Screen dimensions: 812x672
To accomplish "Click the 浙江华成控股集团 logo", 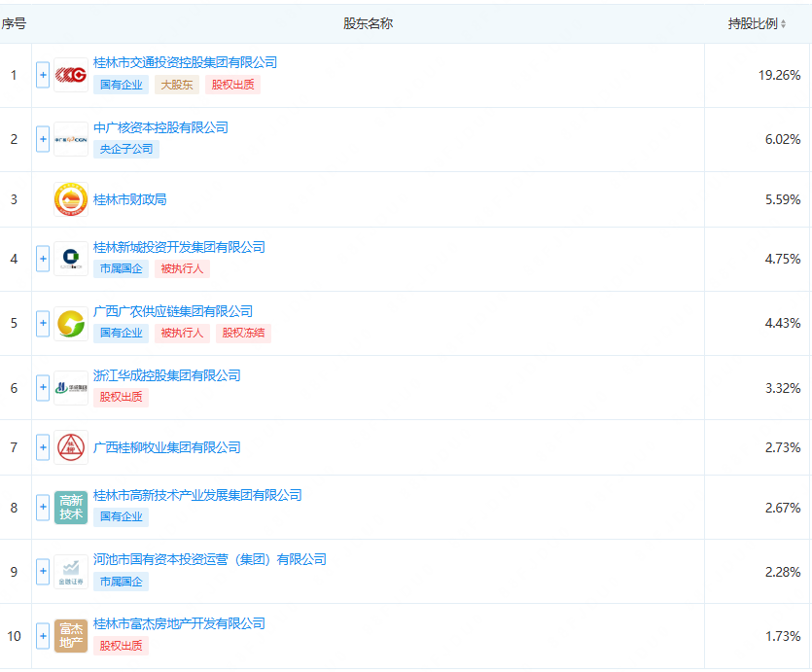I will click(71, 388).
